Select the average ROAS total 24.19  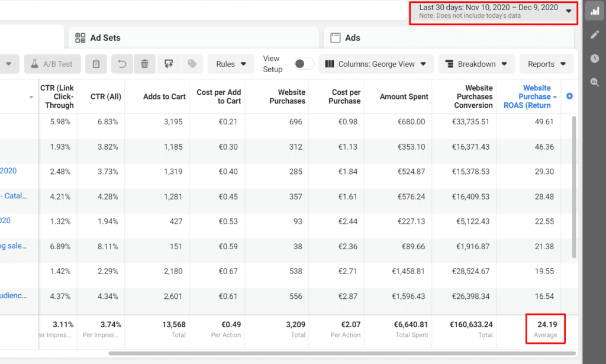547,324
